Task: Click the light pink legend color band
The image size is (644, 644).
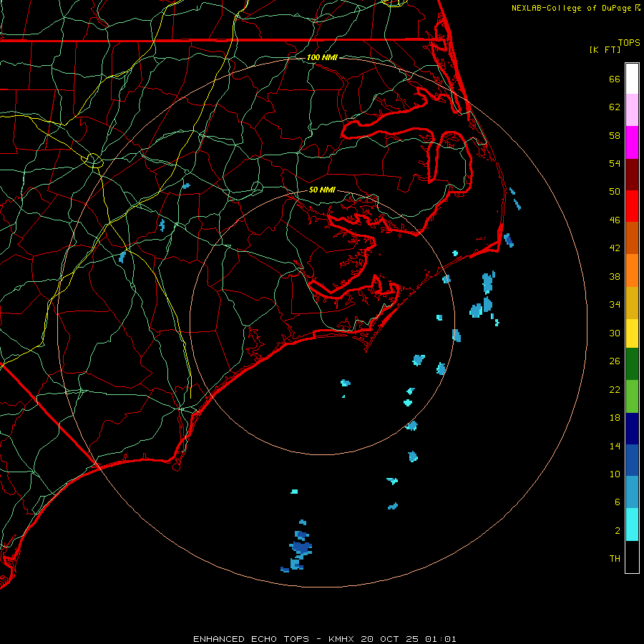Action: tap(632, 110)
